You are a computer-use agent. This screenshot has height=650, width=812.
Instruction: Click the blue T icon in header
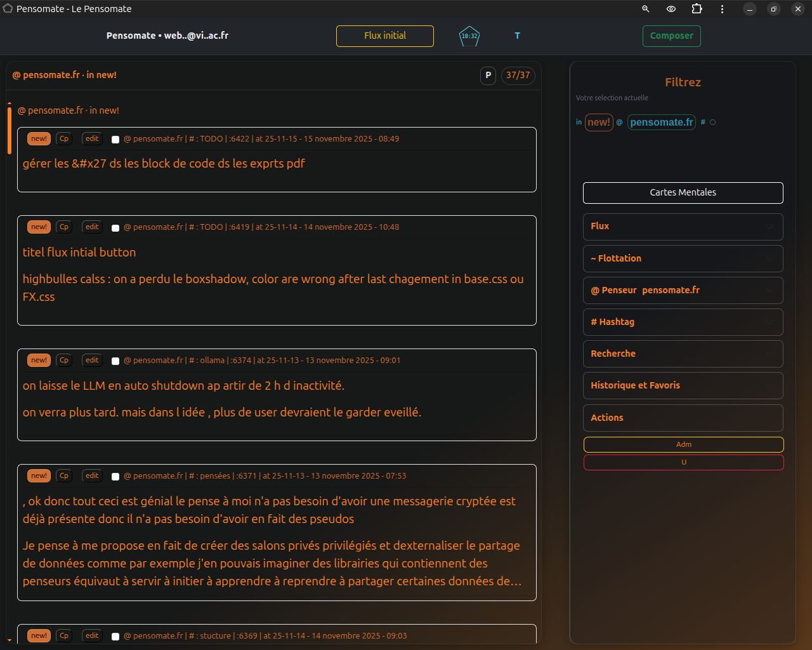click(x=517, y=36)
